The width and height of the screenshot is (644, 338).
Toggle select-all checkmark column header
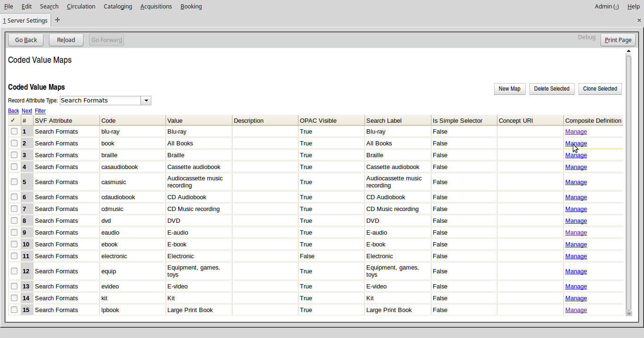coord(13,120)
